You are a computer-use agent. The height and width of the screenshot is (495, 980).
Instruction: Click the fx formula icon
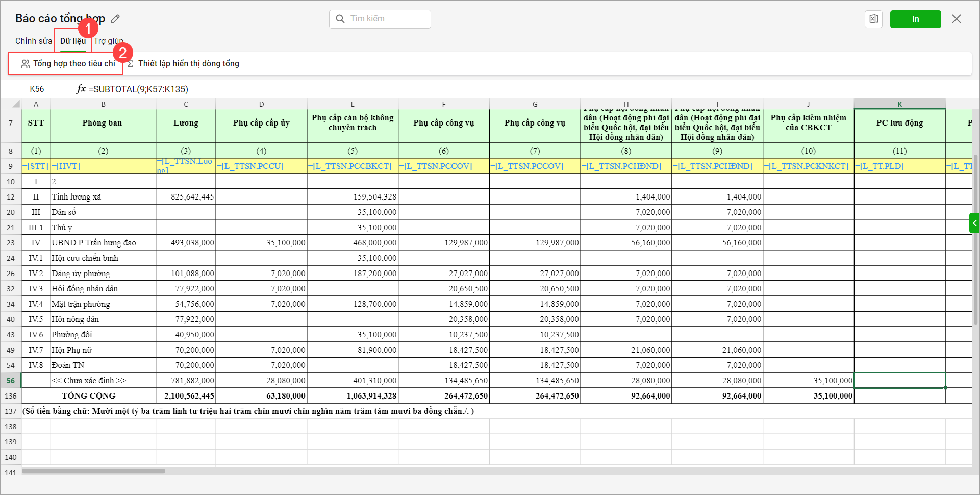(x=81, y=89)
